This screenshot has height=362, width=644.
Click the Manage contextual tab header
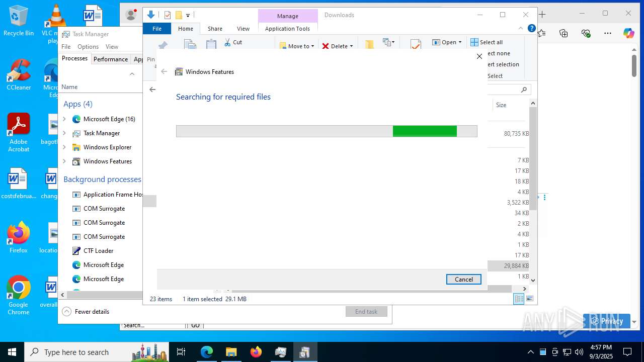click(288, 16)
